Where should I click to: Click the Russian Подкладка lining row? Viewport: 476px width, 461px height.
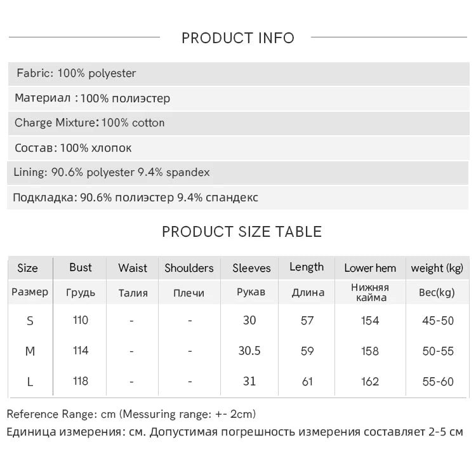[x=238, y=197]
